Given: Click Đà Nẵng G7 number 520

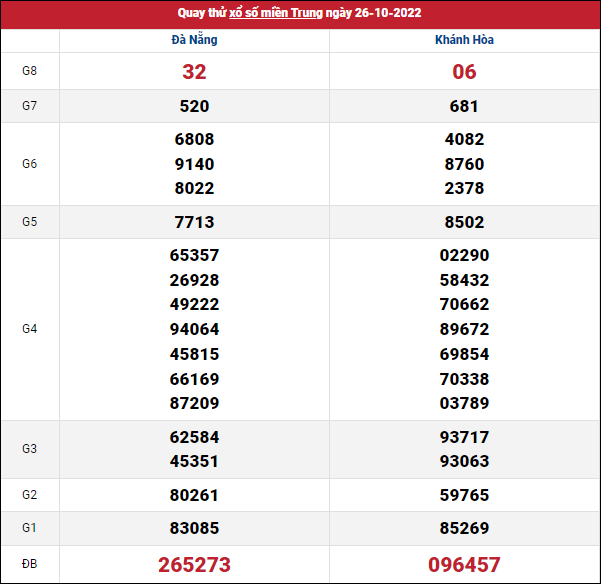Looking at the screenshot, I should (x=194, y=106).
